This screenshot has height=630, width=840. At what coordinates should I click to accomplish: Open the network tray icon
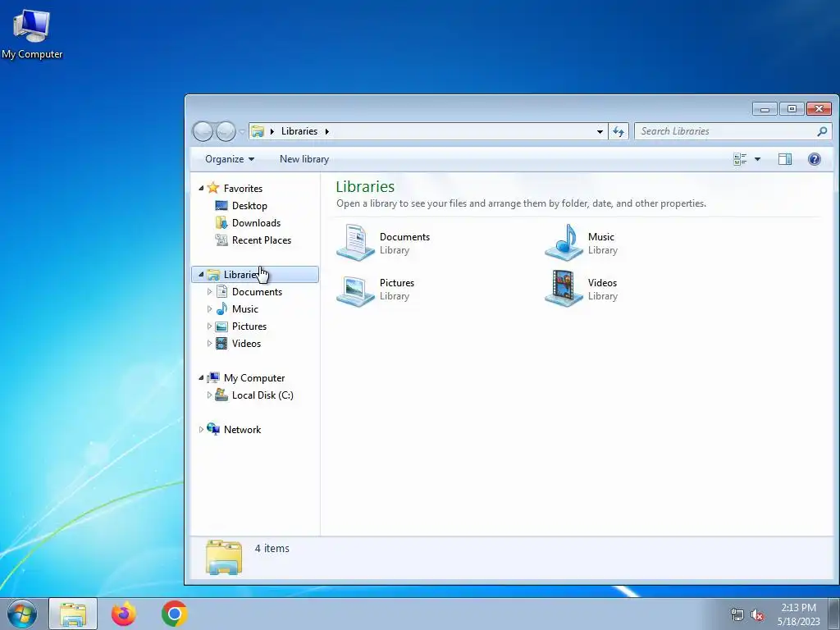pyautogui.click(x=737, y=615)
